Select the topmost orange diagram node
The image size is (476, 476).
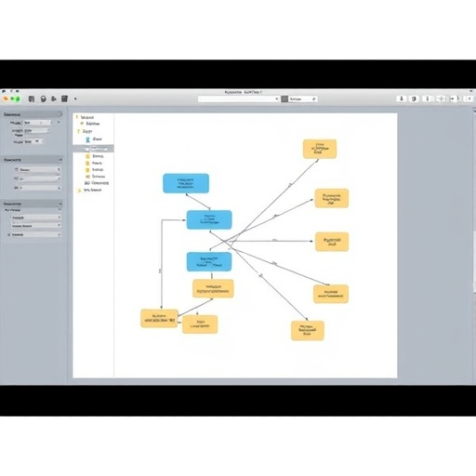[x=320, y=149]
